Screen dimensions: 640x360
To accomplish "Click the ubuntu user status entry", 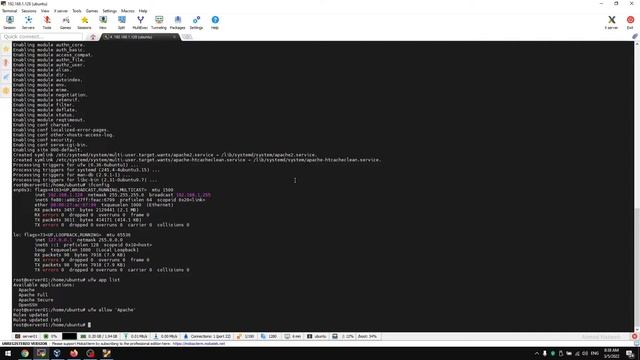I will click(x=317, y=336).
